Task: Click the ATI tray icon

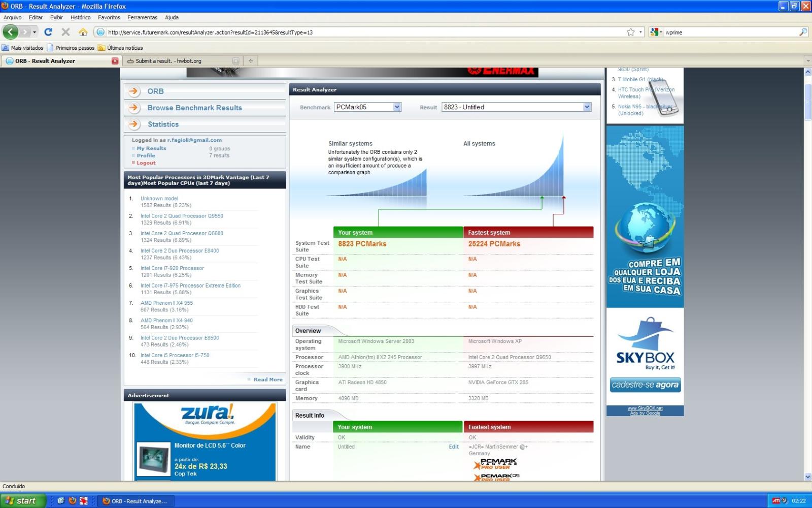Action: click(x=775, y=501)
